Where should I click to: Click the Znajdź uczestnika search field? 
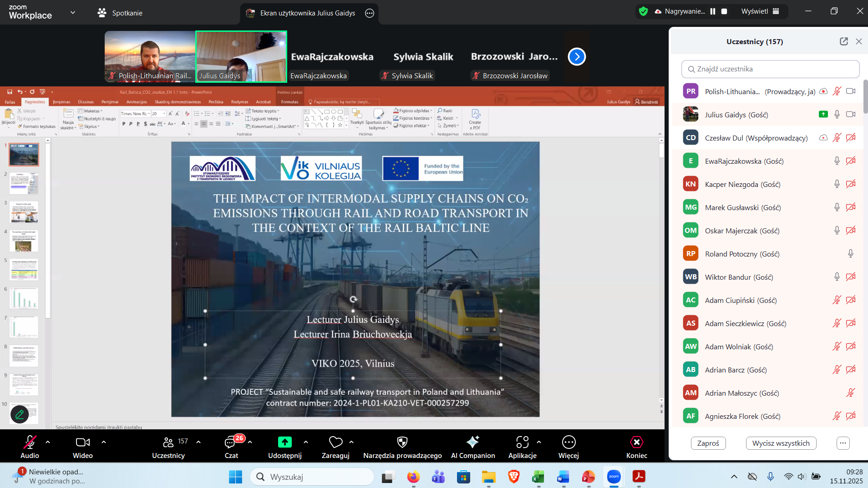[x=770, y=69]
